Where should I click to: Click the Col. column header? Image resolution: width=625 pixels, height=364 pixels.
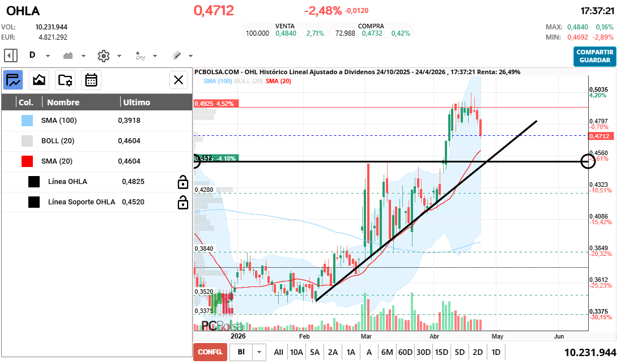(26, 102)
